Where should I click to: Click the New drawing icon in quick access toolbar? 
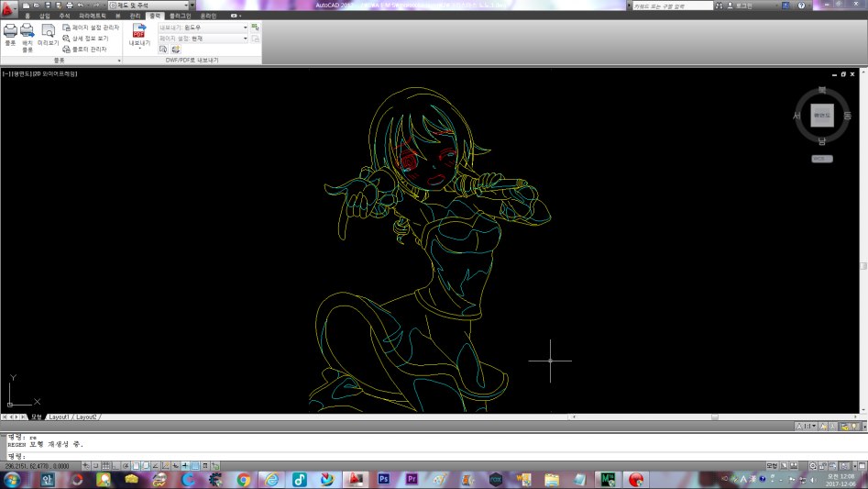(x=26, y=5)
